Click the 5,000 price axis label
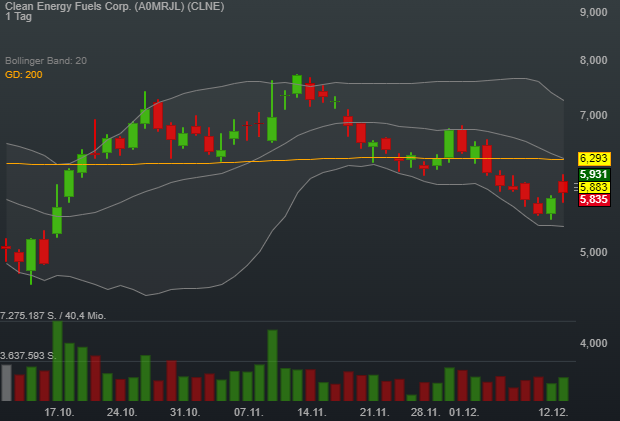Viewport: 620px width, 421px height. (x=594, y=252)
